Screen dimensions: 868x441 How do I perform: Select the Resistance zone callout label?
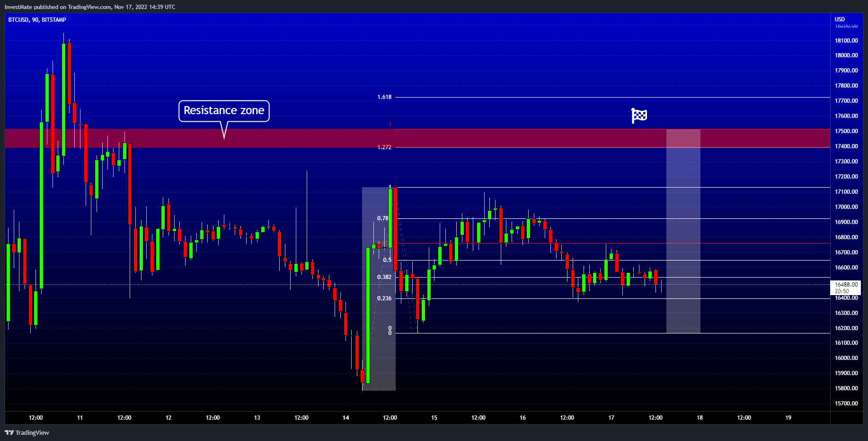224,111
